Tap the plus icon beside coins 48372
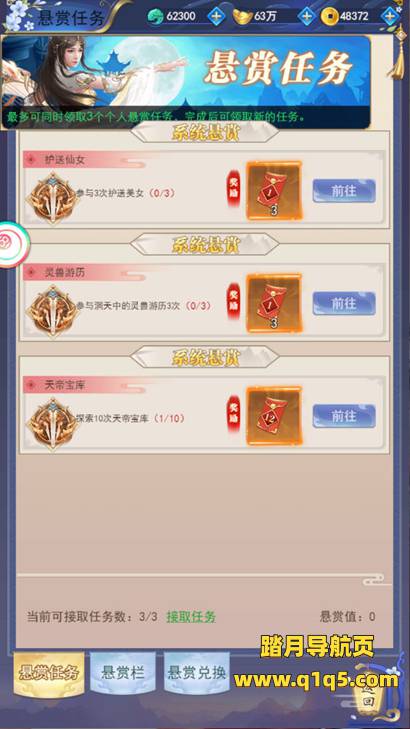 click(390, 16)
